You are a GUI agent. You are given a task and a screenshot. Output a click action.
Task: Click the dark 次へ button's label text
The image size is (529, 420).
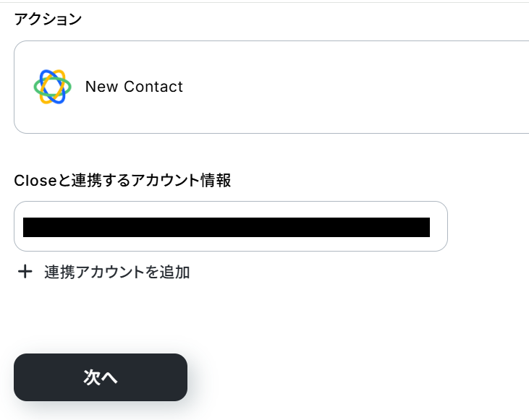[x=101, y=377]
